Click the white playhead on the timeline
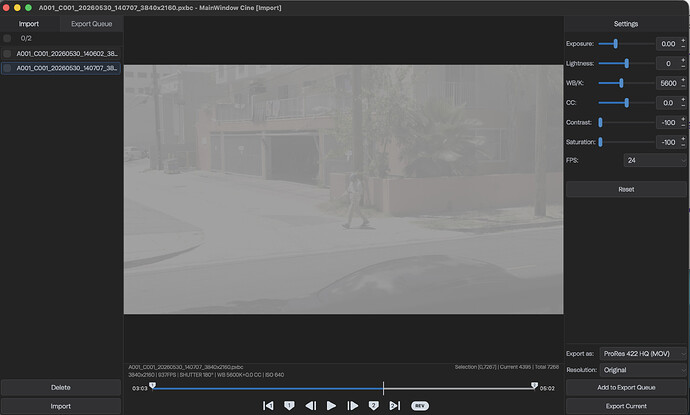 [383, 388]
